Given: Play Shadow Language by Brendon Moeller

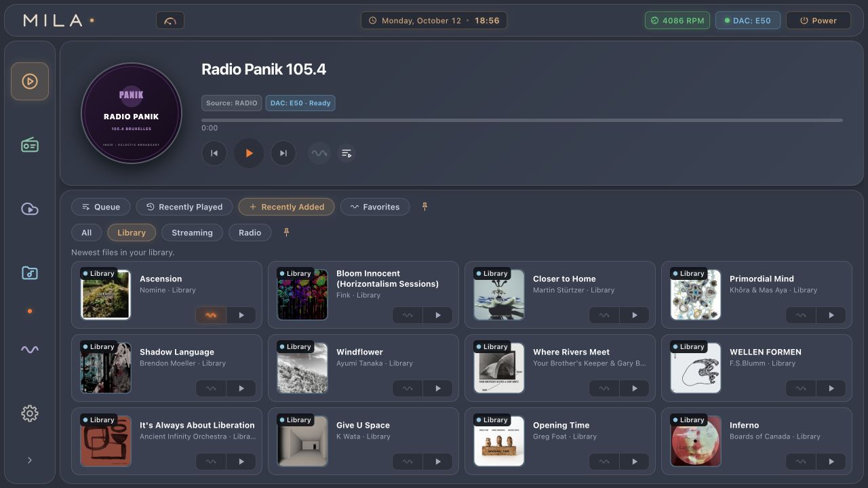Looking at the screenshot, I should tap(241, 388).
